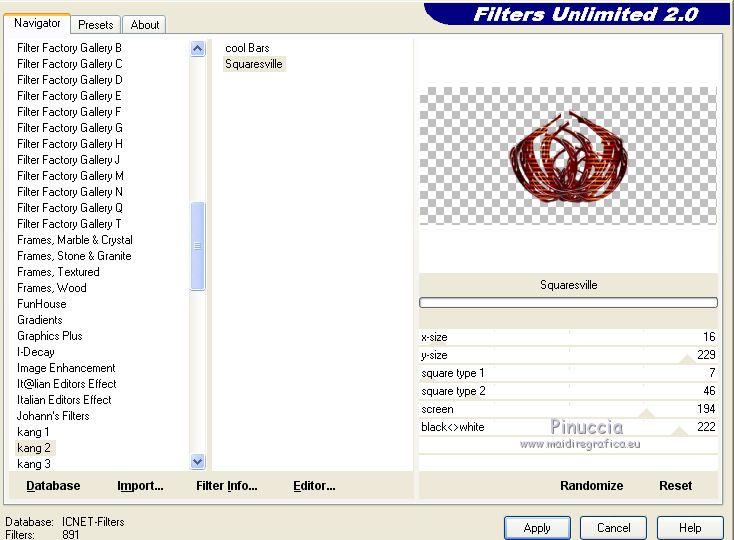This screenshot has height=540, width=734.
Task: Choose Filter Factory Gallery G
Action: [x=69, y=128]
